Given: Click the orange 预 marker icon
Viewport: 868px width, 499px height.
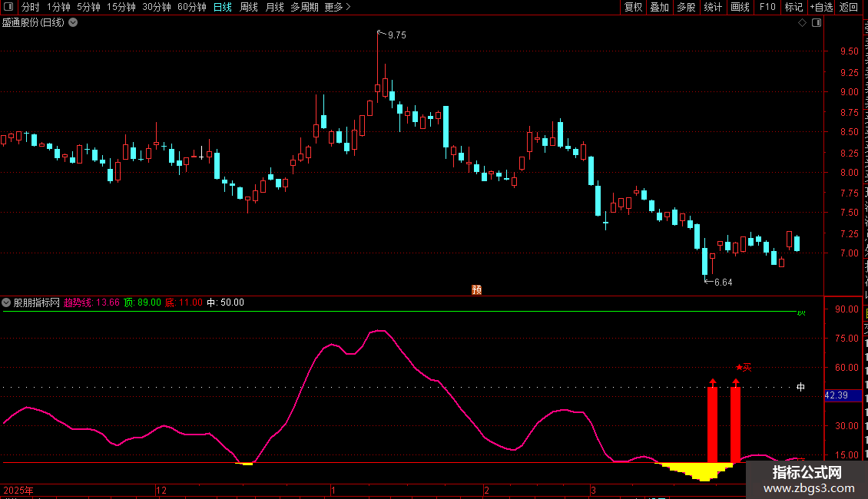Looking at the screenshot, I should (476, 289).
